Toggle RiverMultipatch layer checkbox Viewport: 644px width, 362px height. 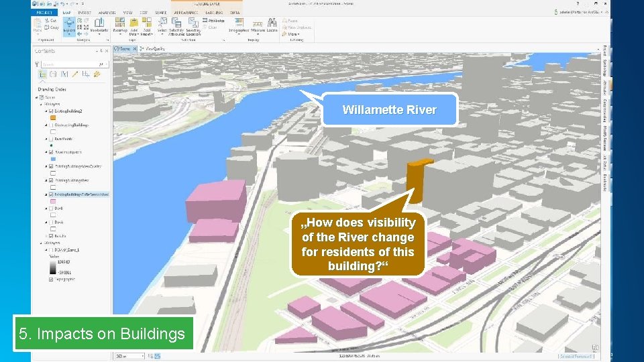pos(51,152)
